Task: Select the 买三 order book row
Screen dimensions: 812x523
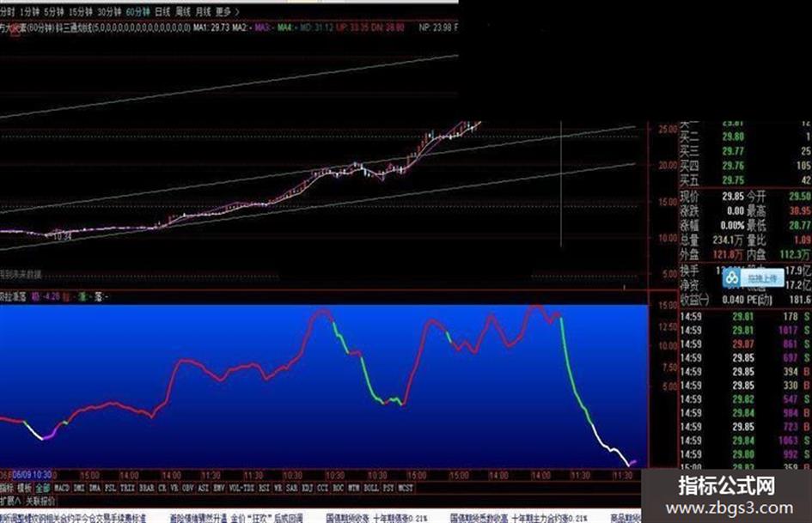Action: pyautogui.click(x=745, y=151)
